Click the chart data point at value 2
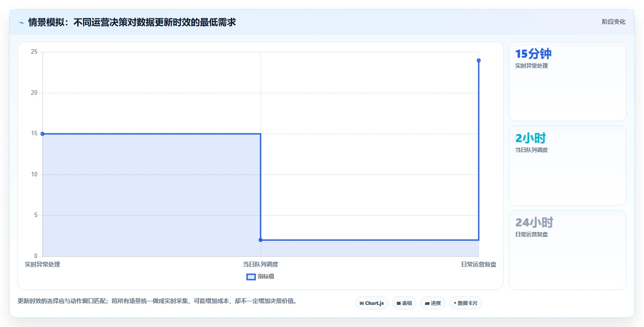 coord(261,240)
